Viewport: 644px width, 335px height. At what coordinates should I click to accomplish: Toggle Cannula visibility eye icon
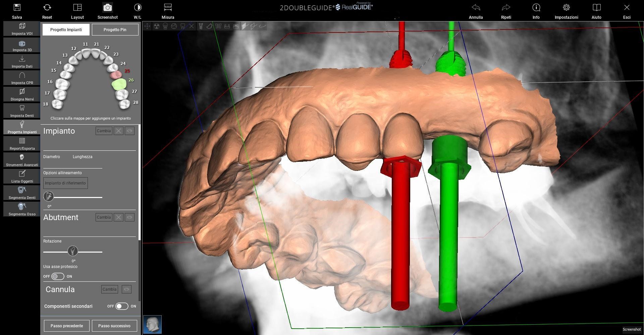pos(126,289)
